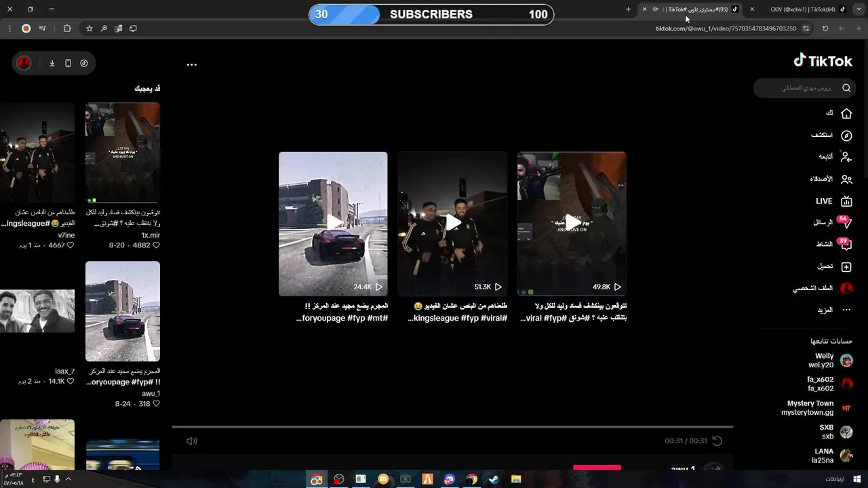Viewport: 868px width, 488px height.
Task: Click the replay icon beside 00:31
Action: coord(717,441)
